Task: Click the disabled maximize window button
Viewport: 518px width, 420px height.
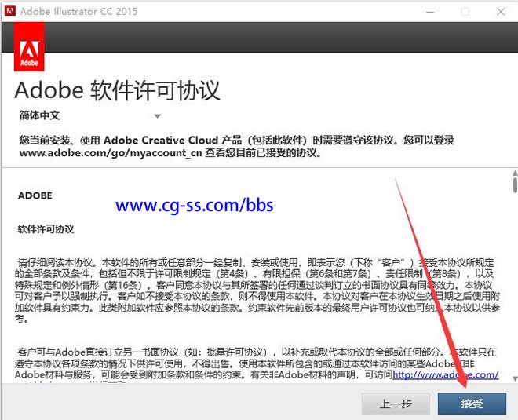Action: click(x=464, y=12)
